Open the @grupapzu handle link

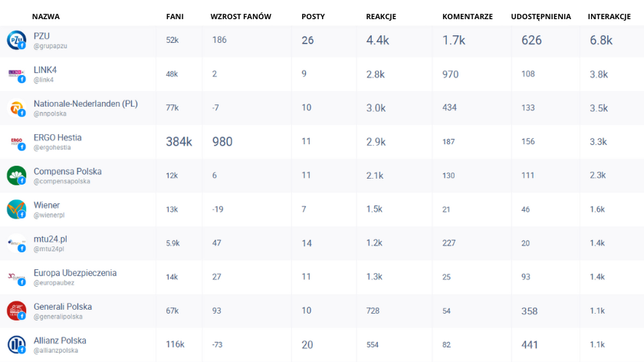(50, 46)
